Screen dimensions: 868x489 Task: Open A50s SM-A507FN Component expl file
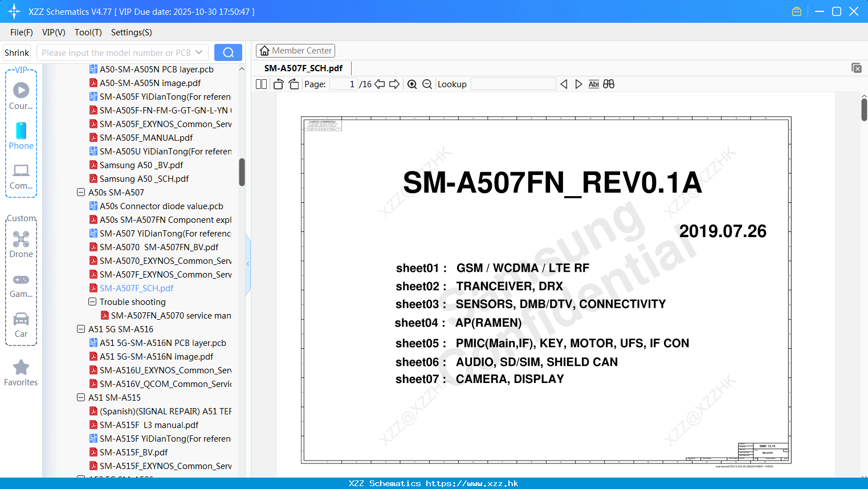(x=160, y=220)
